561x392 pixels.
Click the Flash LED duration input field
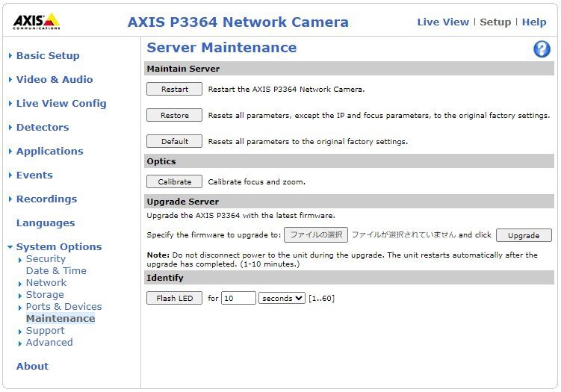click(238, 298)
